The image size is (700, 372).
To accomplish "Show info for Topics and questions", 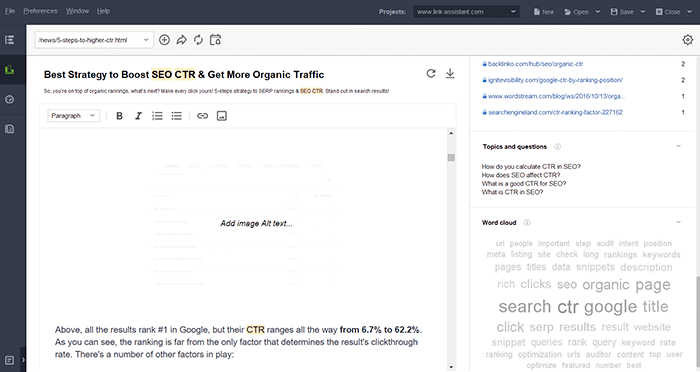I will pos(558,146).
